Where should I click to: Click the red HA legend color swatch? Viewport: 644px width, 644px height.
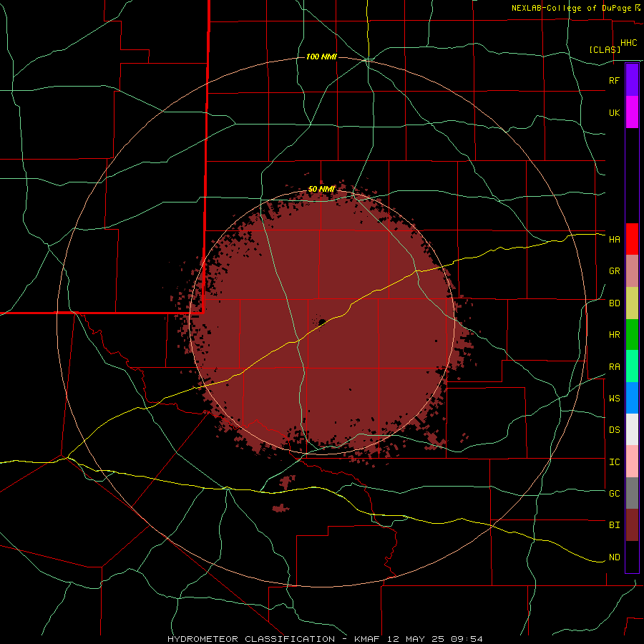[x=632, y=239]
